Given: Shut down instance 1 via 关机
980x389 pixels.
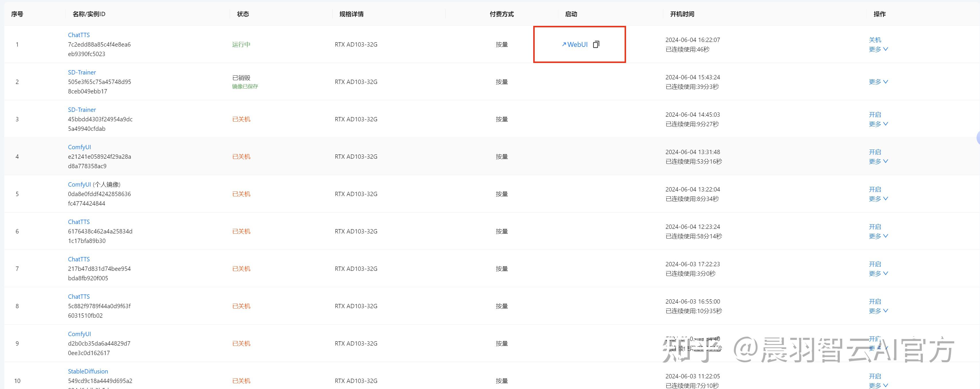Looking at the screenshot, I should coord(875,40).
